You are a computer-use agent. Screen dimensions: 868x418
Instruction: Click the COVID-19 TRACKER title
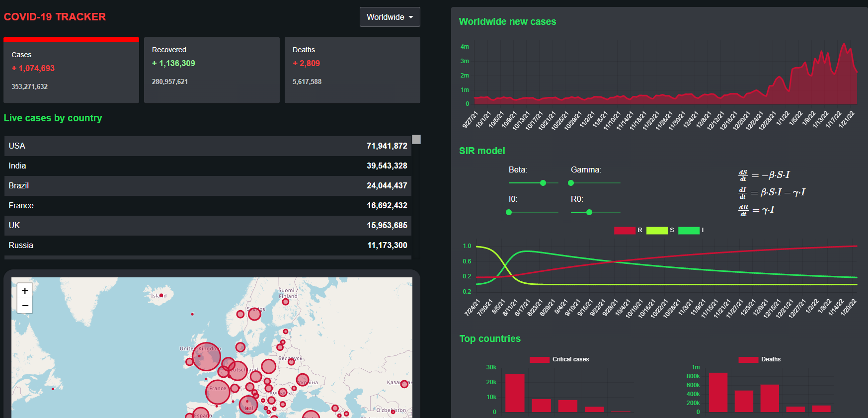click(55, 17)
